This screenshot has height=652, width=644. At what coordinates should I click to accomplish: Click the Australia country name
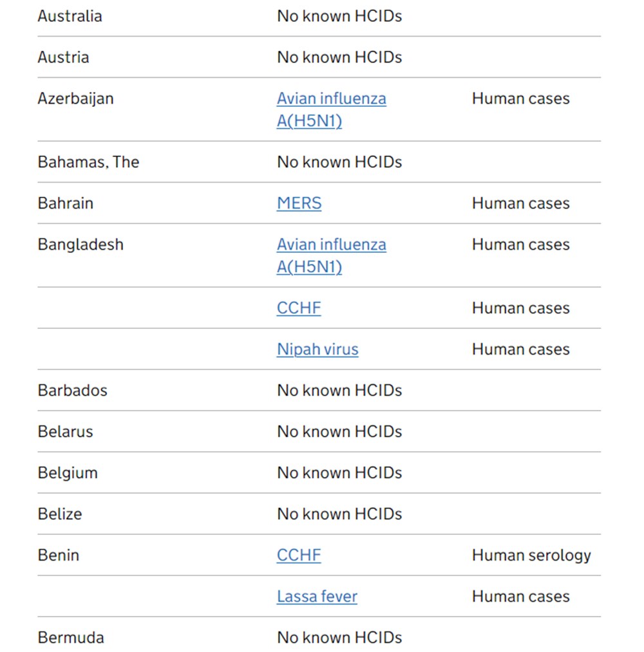70,16
